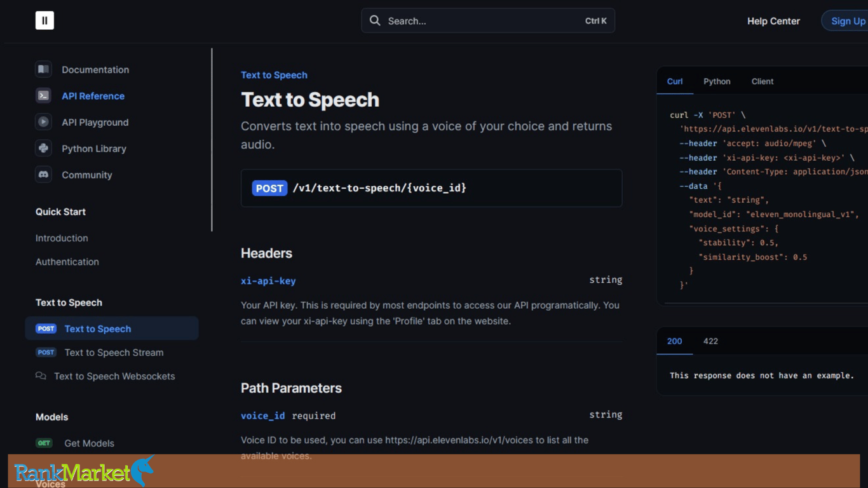
Task: Select Text to Speech in sidebar
Action: pos(112,329)
